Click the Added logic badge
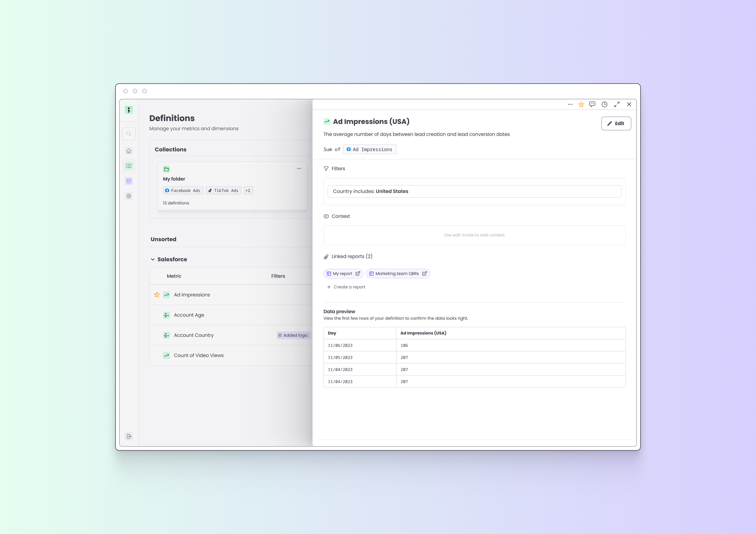 tap(293, 335)
